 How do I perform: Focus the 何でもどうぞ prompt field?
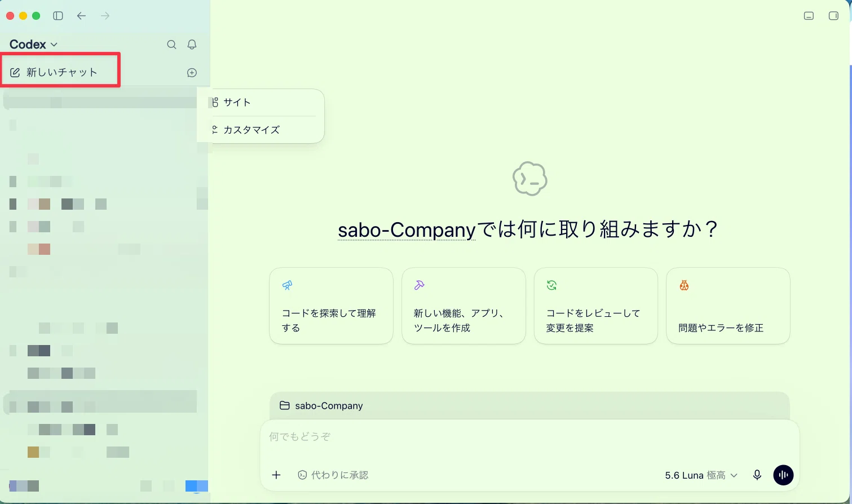tap(529, 437)
